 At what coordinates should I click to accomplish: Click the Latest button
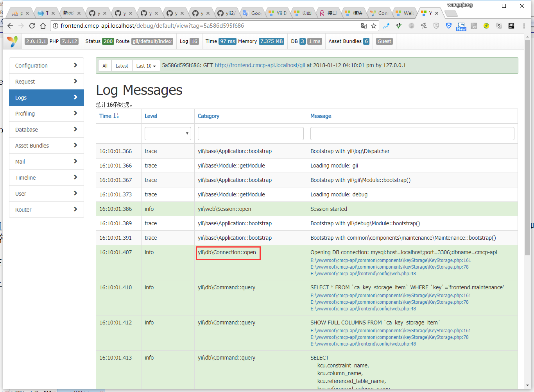coord(122,66)
